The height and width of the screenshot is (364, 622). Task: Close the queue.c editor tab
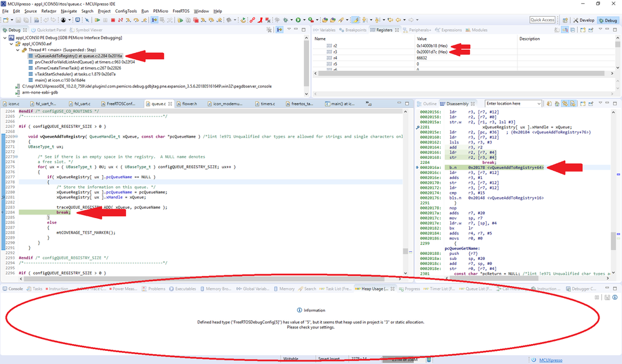pyautogui.click(x=170, y=103)
